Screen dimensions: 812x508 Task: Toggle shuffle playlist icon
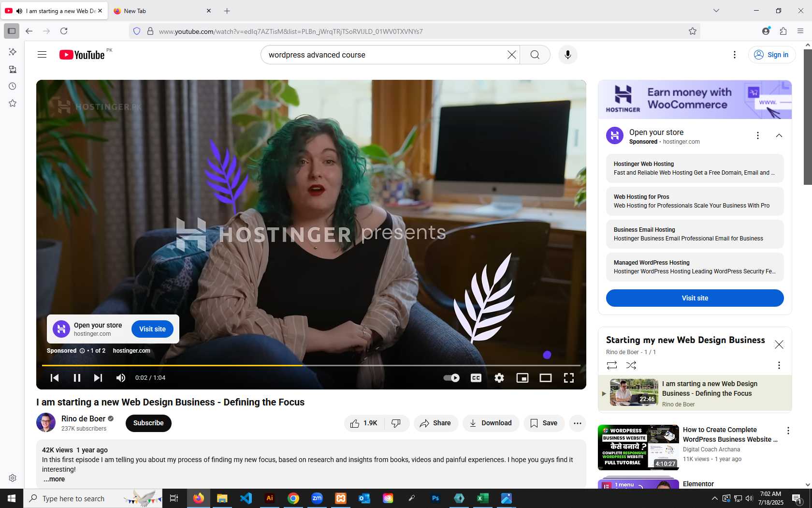coord(631,365)
